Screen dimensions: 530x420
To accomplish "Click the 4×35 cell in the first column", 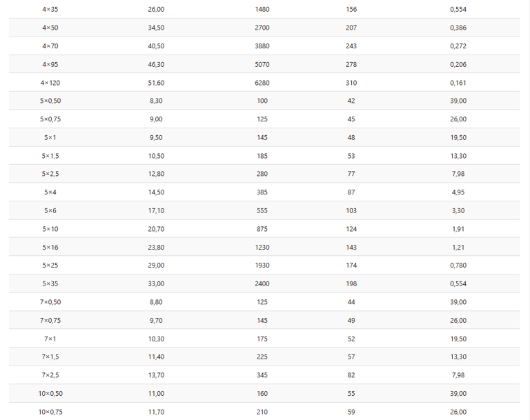I will pos(50,10).
